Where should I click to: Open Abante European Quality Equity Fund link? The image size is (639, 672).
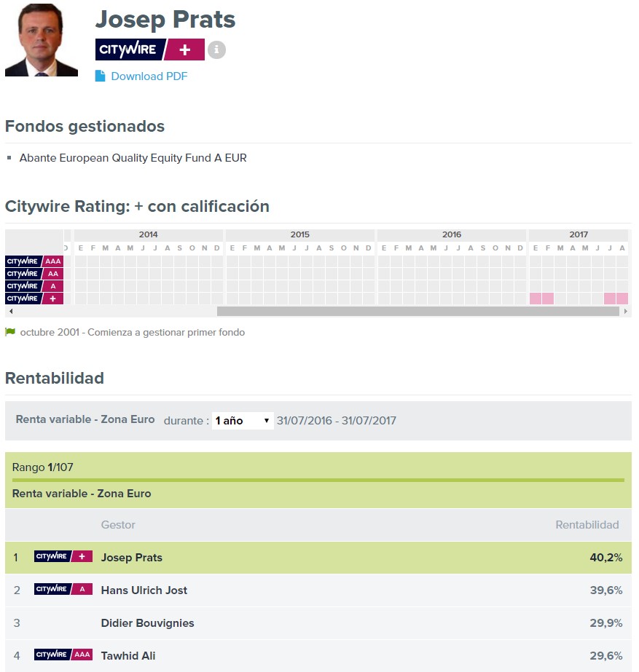click(x=133, y=158)
